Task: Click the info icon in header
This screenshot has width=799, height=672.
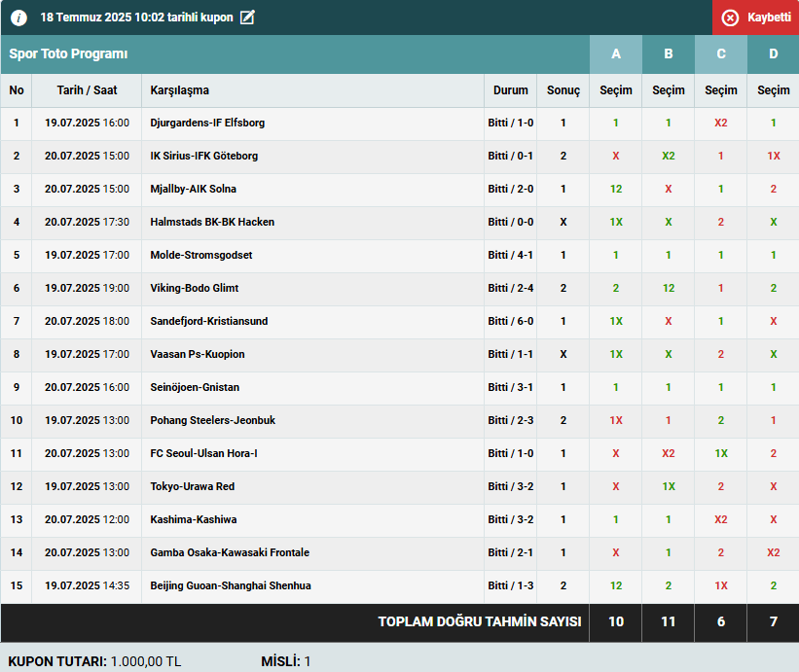Action: click(x=18, y=18)
